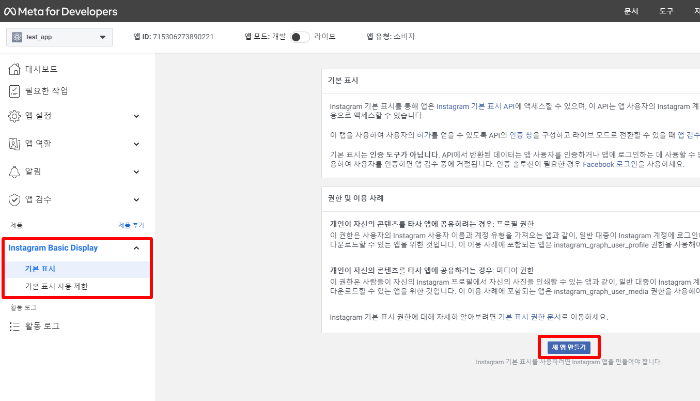Select Instagram Basic Display in the sidebar
Viewport: 700px width, 401px height.
pos(53,248)
